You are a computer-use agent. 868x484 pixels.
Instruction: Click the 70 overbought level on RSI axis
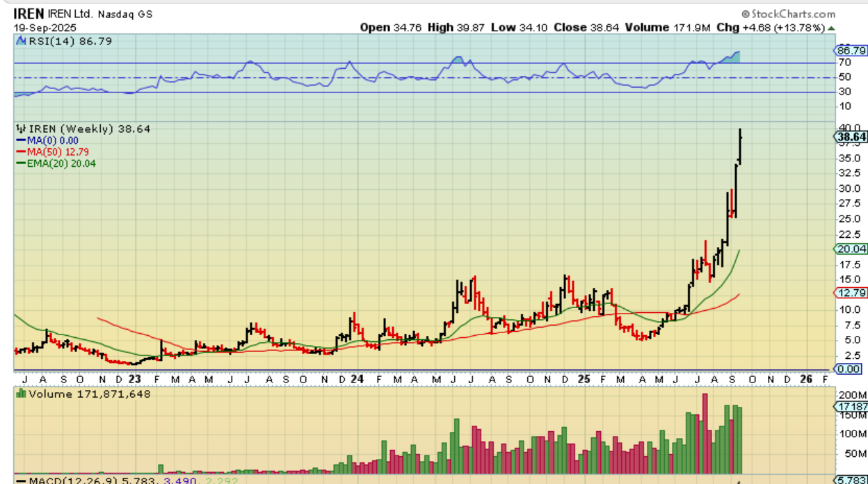845,63
